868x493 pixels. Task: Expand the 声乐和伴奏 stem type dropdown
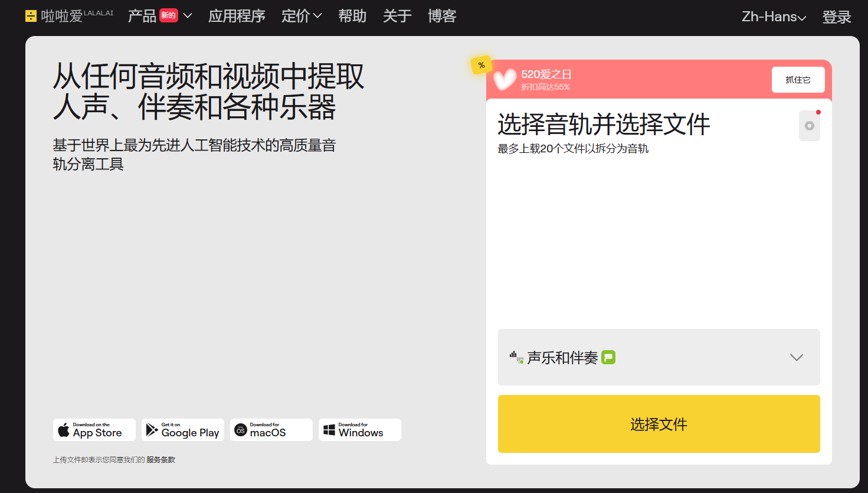pos(659,357)
